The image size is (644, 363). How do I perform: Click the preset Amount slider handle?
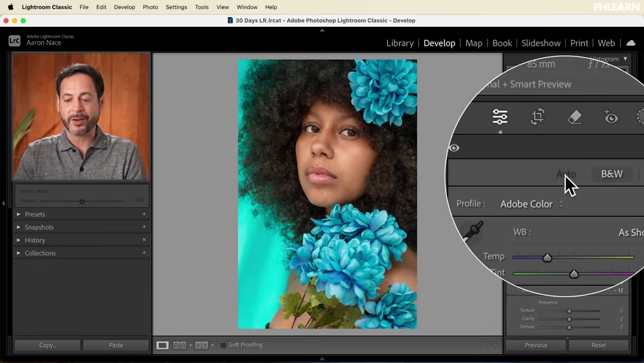(x=82, y=201)
